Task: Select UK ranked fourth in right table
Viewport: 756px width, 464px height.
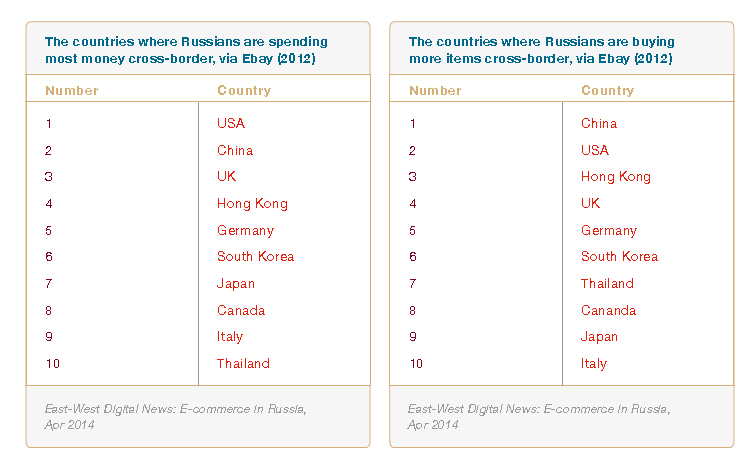Action: [x=591, y=204]
